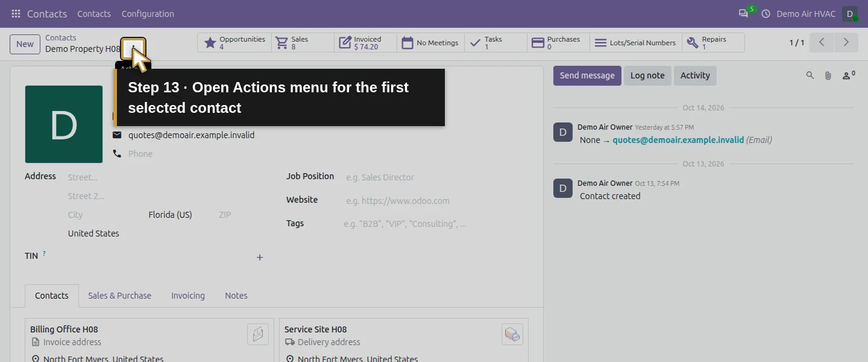This screenshot has width=868, height=362.
Task: Search messages in the chatter
Action: [x=810, y=75]
